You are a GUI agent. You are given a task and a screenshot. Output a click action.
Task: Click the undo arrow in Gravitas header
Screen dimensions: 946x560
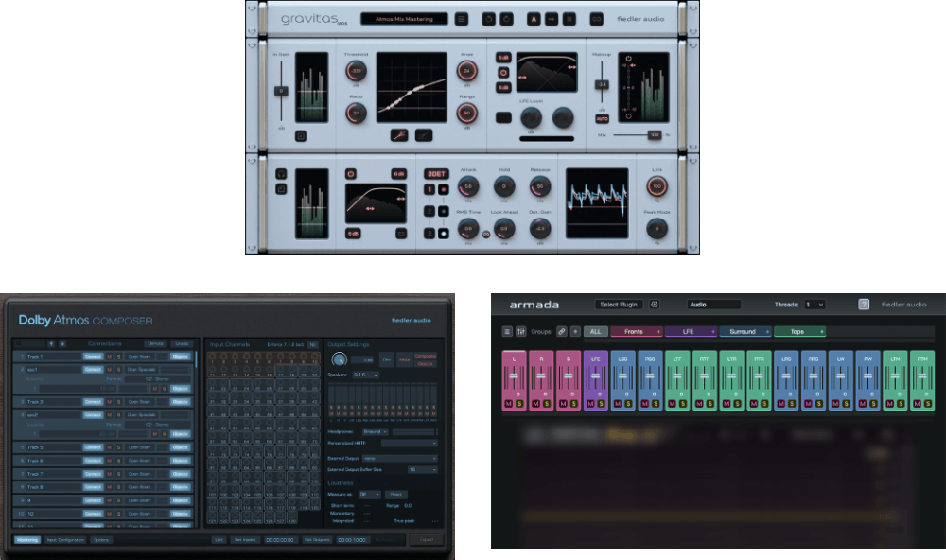pos(488,18)
